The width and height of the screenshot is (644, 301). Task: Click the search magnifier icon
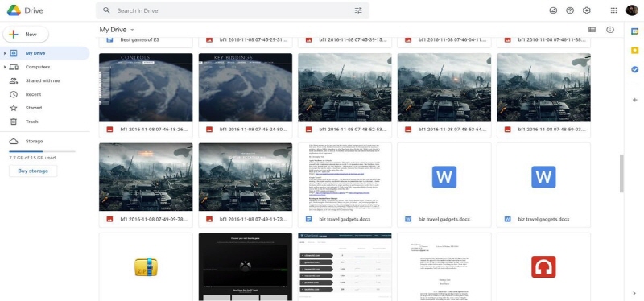tap(106, 10)
